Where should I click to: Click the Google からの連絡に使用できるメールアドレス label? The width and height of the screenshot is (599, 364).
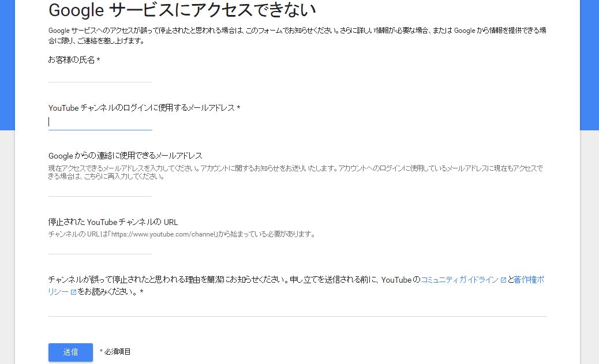[125, 156]
